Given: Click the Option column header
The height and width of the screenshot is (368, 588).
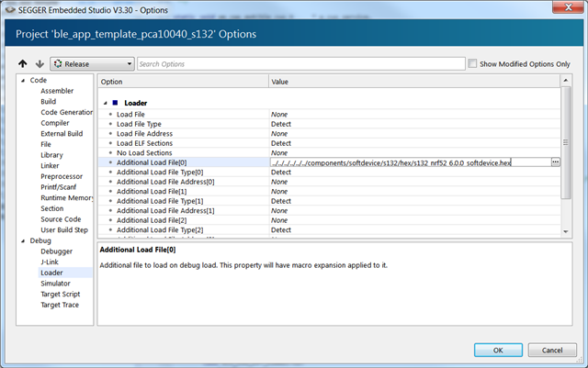Looking at the screenshot, I should click(184, 82).
